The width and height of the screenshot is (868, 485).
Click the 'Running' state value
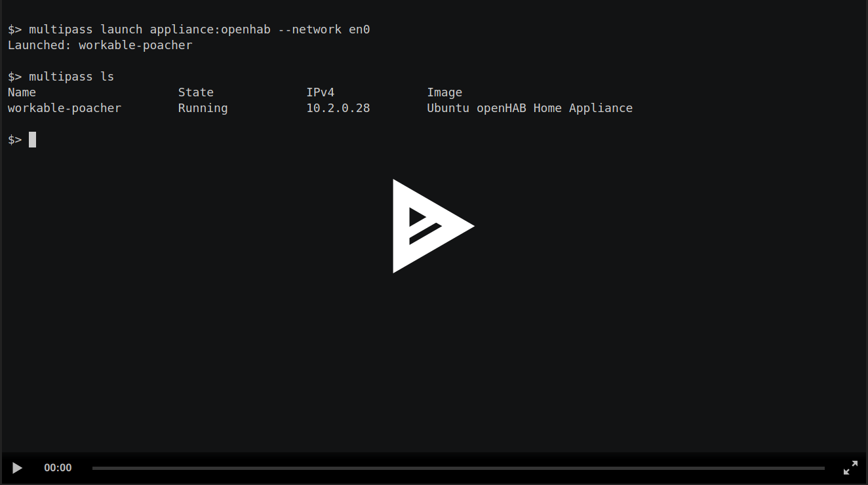click(x=203, y=108)
